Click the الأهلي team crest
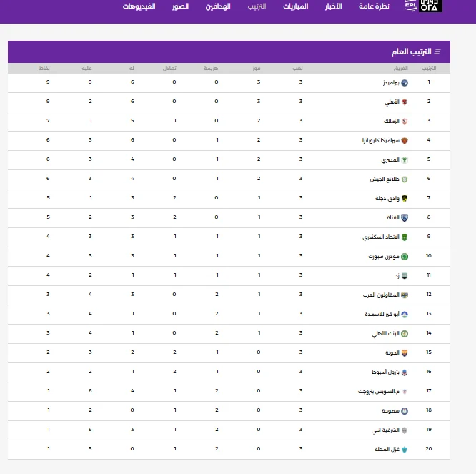The image size is (476, 474). (x=405, y=102)
